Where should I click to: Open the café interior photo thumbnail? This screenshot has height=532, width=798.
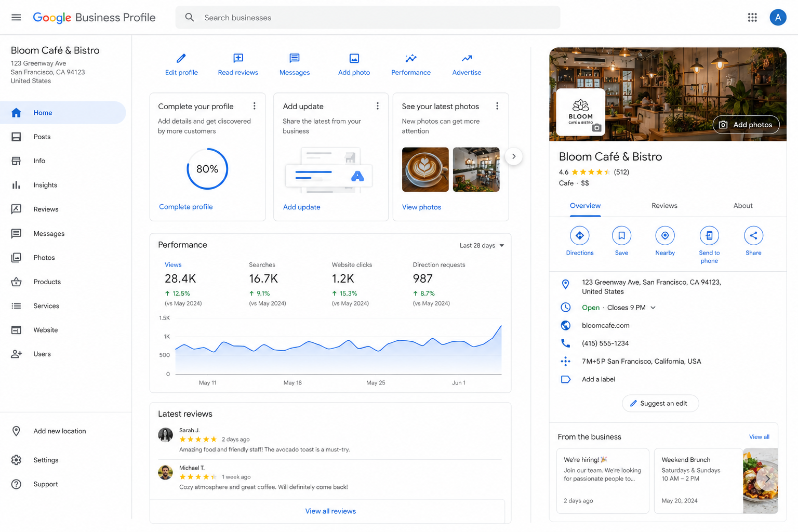[476, 169]
